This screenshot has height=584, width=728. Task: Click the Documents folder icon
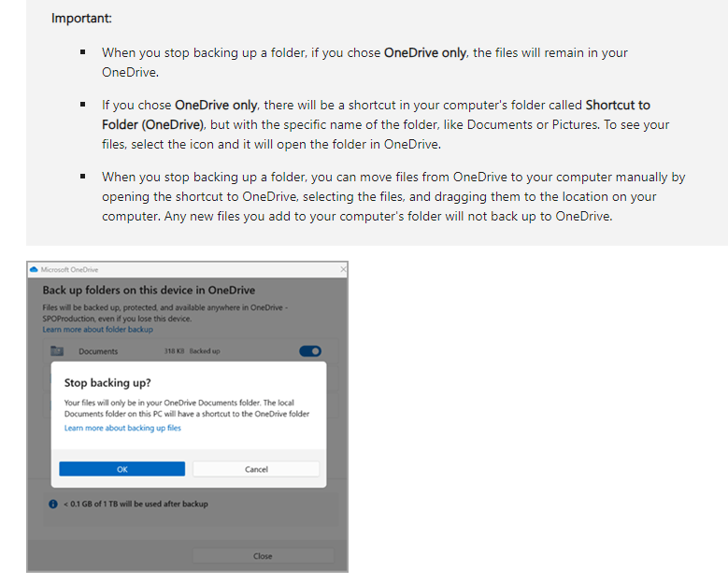(x=57, y=351)
